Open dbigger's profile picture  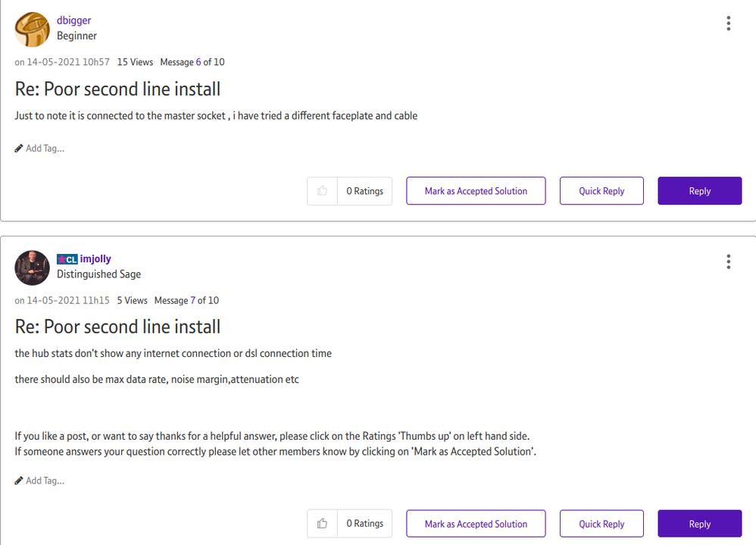pos(32,29)
